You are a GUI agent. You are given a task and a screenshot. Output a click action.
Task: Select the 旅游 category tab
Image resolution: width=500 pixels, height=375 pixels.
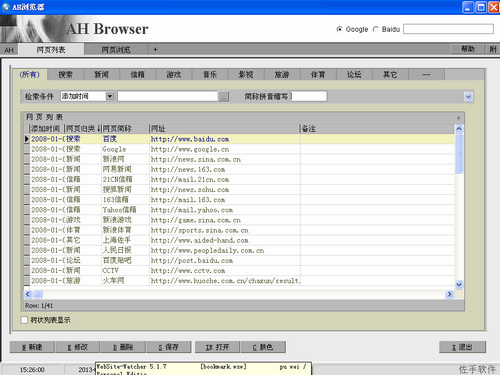[282, 75]
